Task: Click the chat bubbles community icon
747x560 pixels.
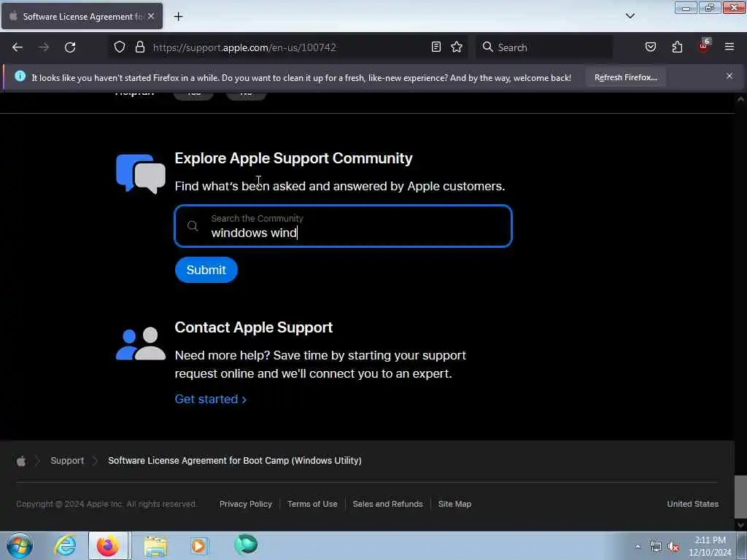Action: (x=141, y=174)
